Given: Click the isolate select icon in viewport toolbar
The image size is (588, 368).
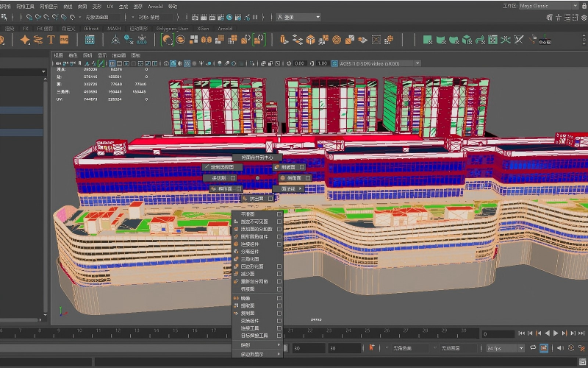Looking at the screenshot, I should click(x=252, y=63).
